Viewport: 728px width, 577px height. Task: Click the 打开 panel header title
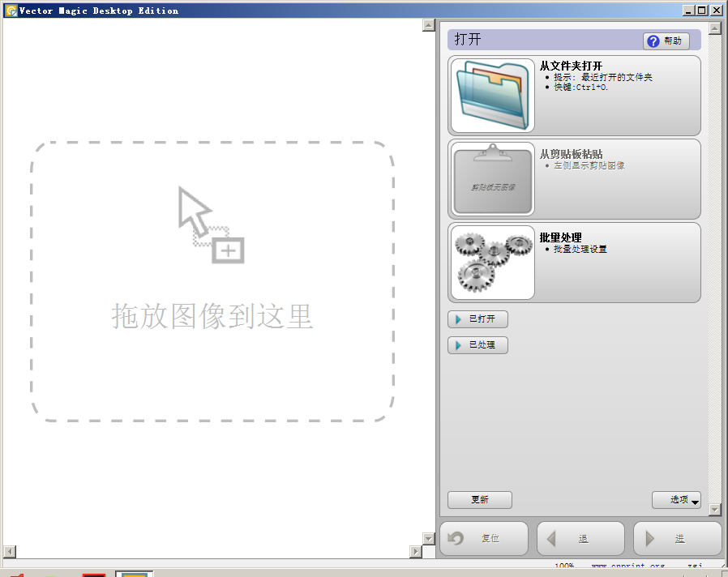pyautogui.click(x=468, y=40)
